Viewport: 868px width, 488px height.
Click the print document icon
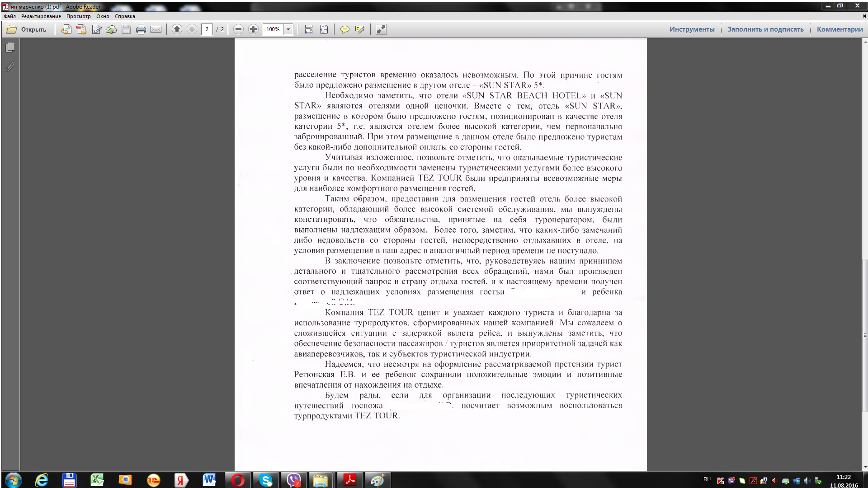point(141,29)
